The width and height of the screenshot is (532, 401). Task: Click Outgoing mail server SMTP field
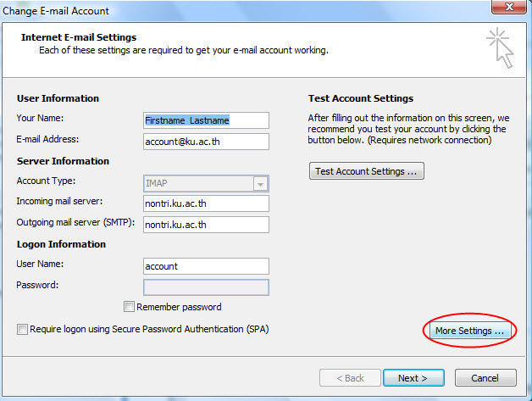pyautogui.click(x=206, y=225)
